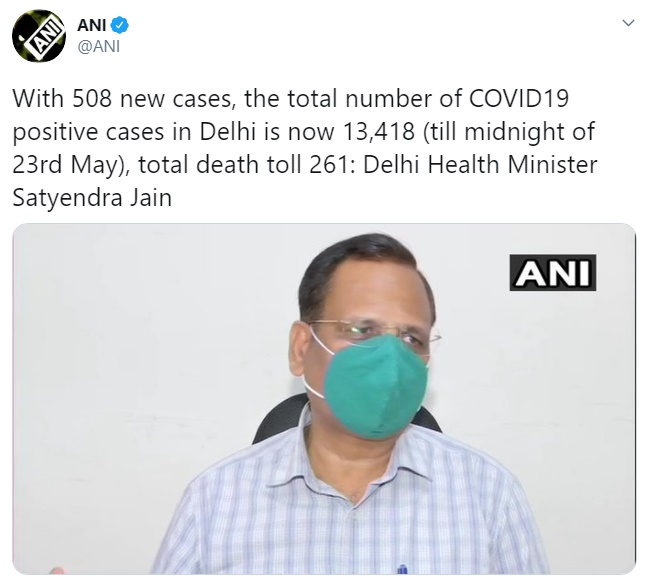Screen dimensions: 650x588
Task: Open the tweet options chevron
Action: (x=628, y=23)
